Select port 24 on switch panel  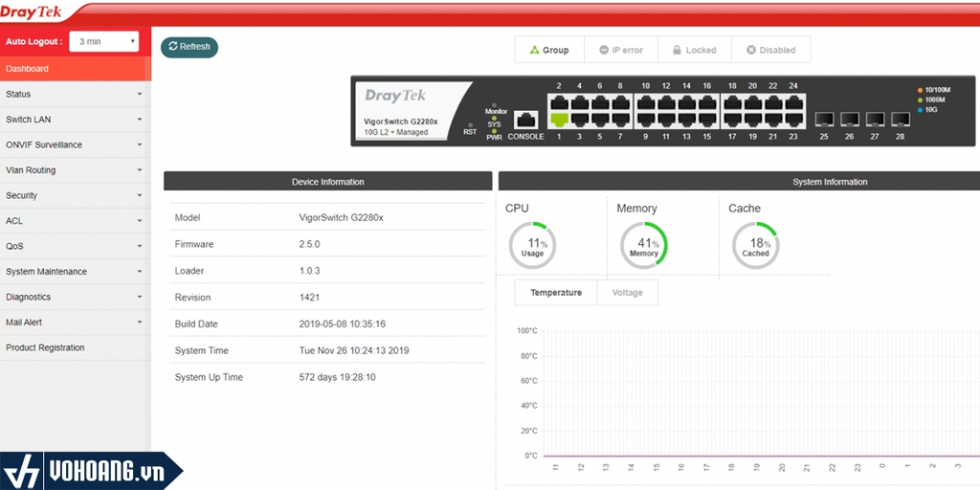click(x=793, y=102)
